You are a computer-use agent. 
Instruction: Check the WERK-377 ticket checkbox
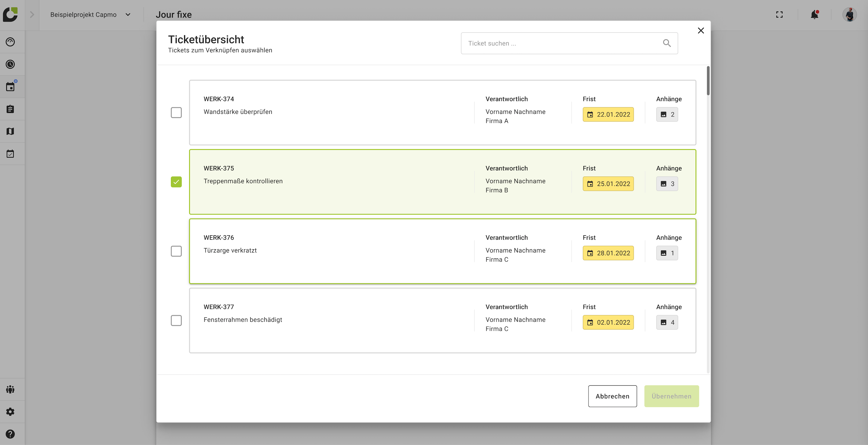click(x=176, y=320)
